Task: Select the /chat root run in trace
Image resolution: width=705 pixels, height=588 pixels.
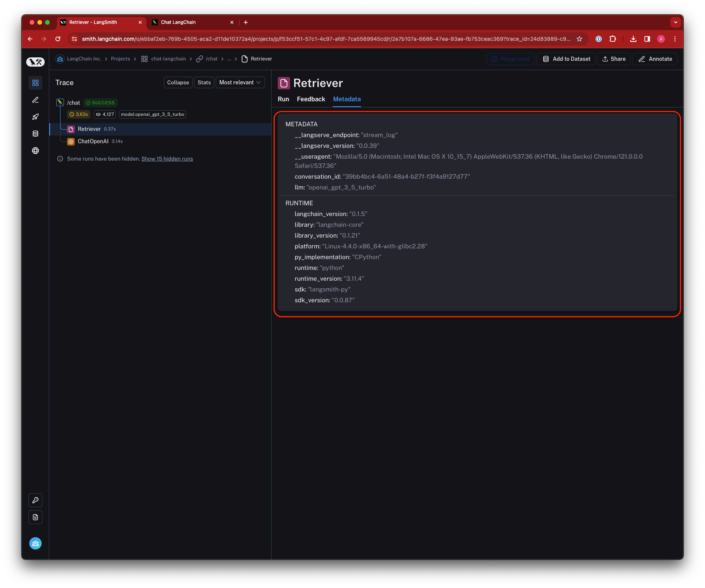Action: [74, 103]
